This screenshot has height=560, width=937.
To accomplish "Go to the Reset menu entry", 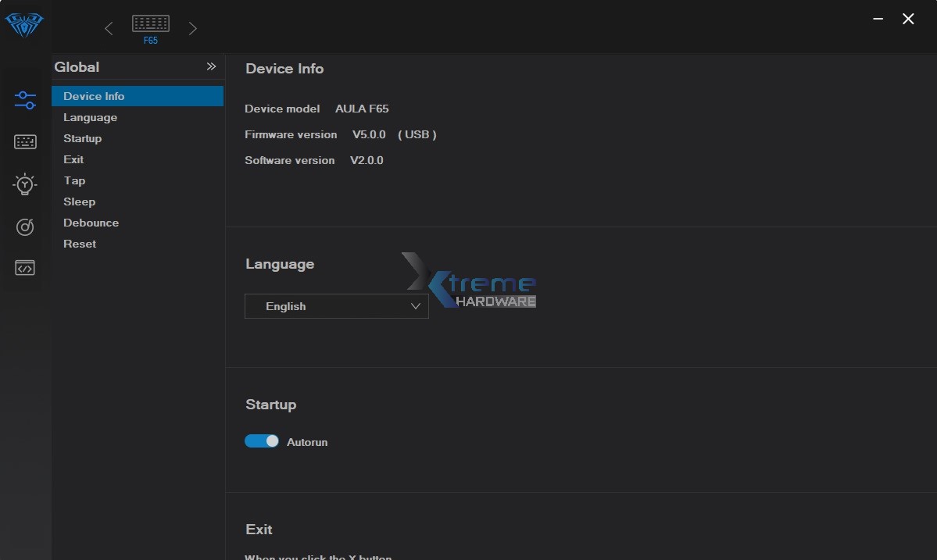I will point(80,244).
